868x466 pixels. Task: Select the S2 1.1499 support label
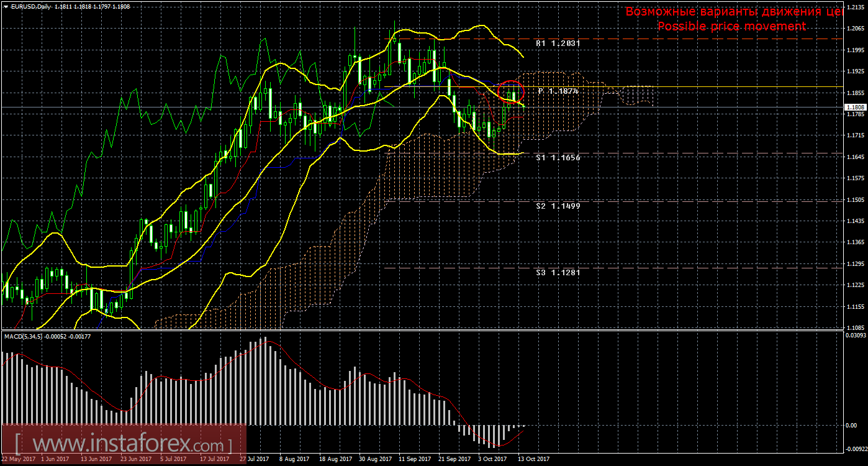558,205
